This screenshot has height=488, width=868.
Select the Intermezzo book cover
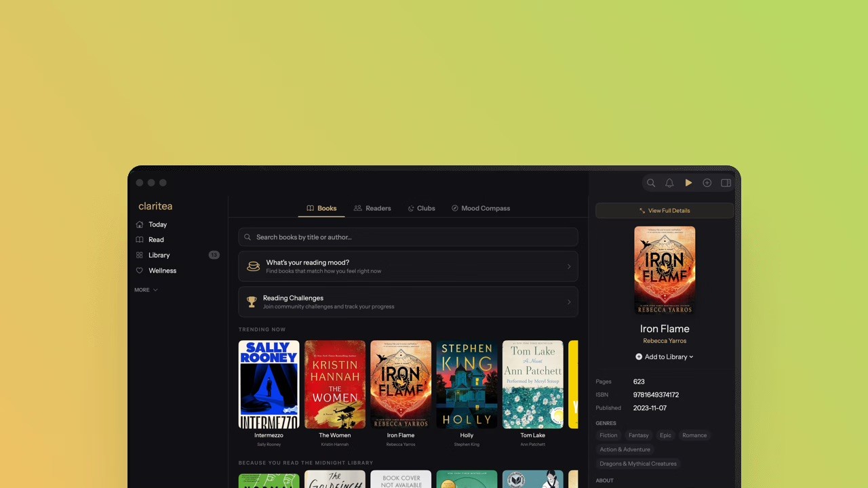pyautogui.click(x=269, y=384)
